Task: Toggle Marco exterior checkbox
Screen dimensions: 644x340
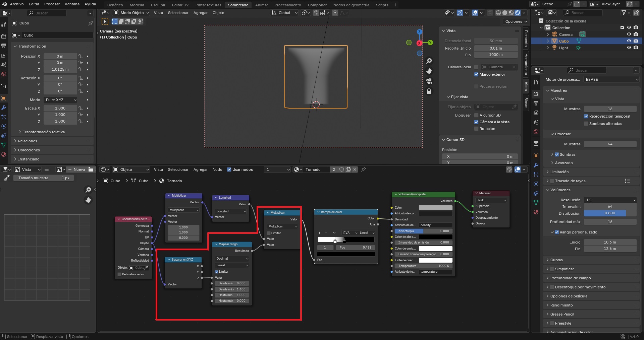Action: pos(476,74)
